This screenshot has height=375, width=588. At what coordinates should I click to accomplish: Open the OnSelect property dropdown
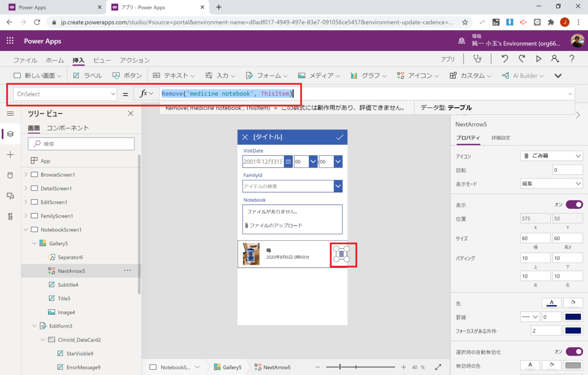pyautogui.click(x=66, y=94)
